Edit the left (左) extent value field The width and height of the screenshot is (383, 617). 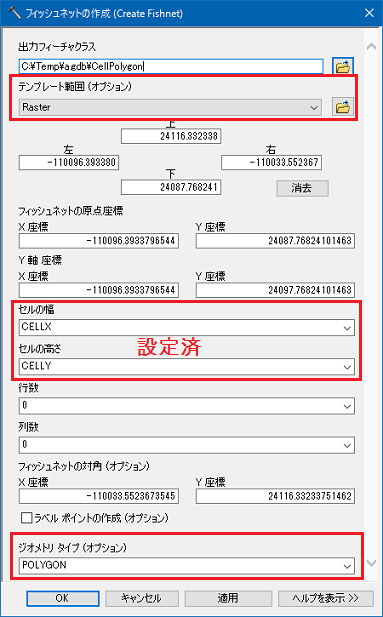69,163
